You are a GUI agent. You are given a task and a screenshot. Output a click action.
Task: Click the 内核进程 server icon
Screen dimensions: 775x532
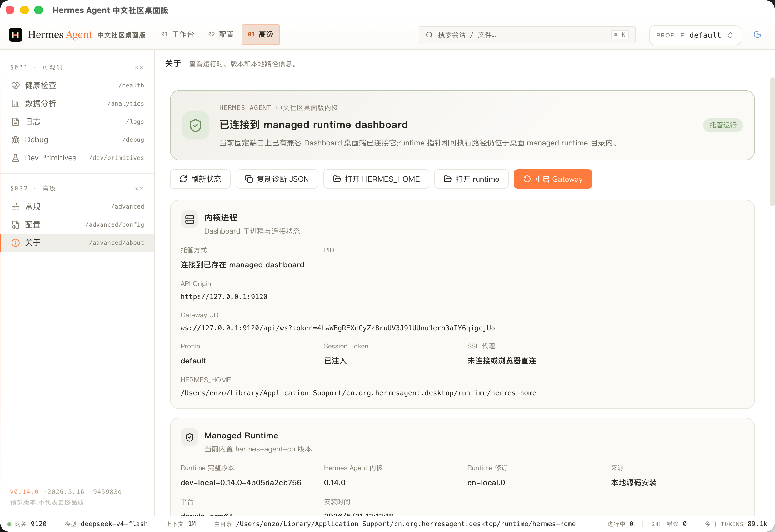[189, 219]
